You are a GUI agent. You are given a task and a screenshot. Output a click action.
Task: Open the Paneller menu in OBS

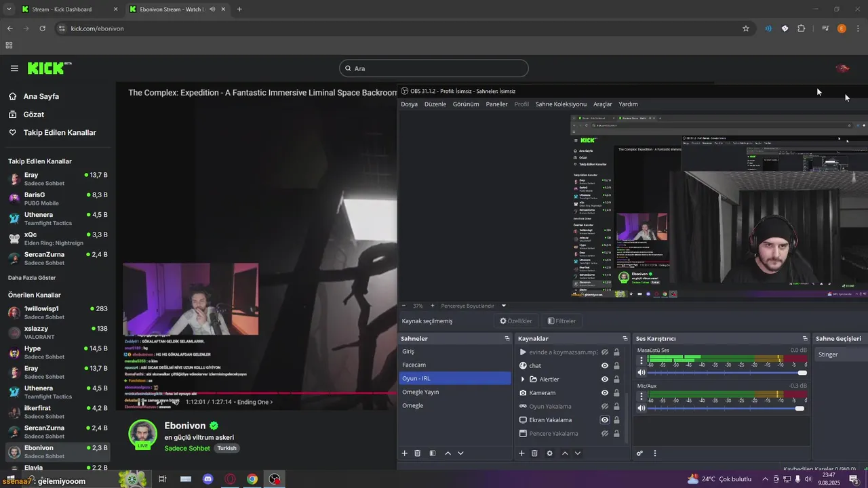[x=496, y=104]
